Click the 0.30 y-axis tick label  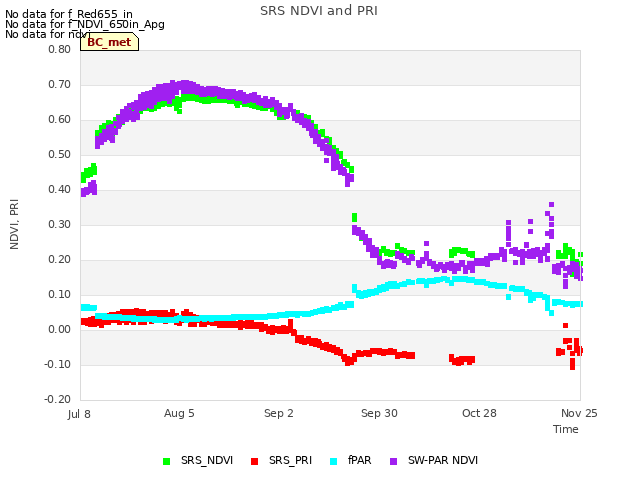tap(60, 224)
